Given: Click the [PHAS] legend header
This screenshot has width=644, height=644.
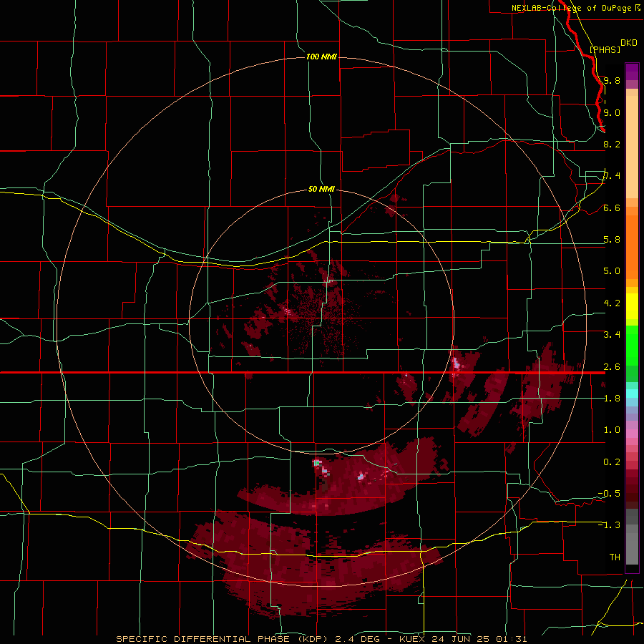Looking at the screenshot, I should coord(605,49).
